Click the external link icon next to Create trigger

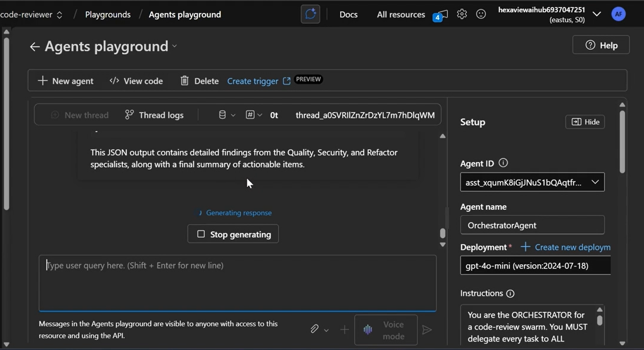tap(287, 81)
